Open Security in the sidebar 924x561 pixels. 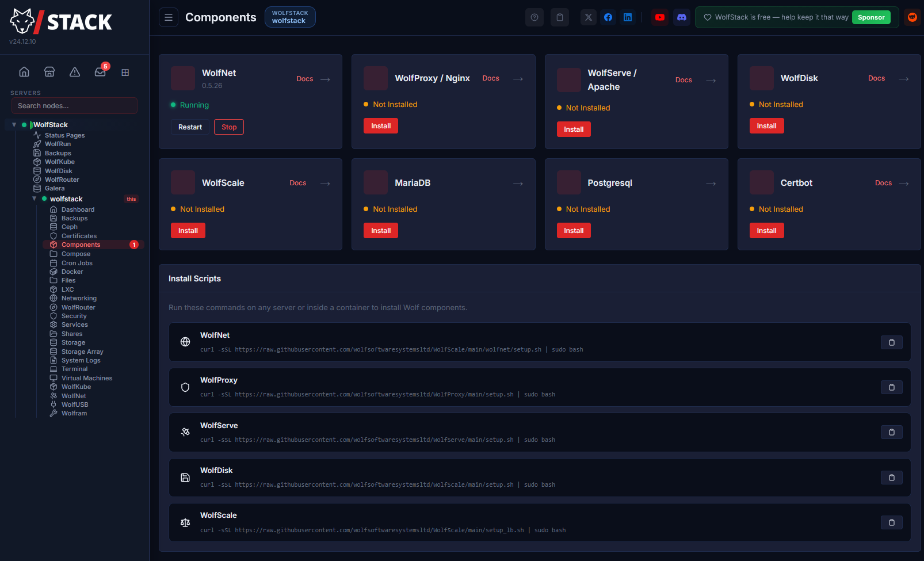click(74, 316)
